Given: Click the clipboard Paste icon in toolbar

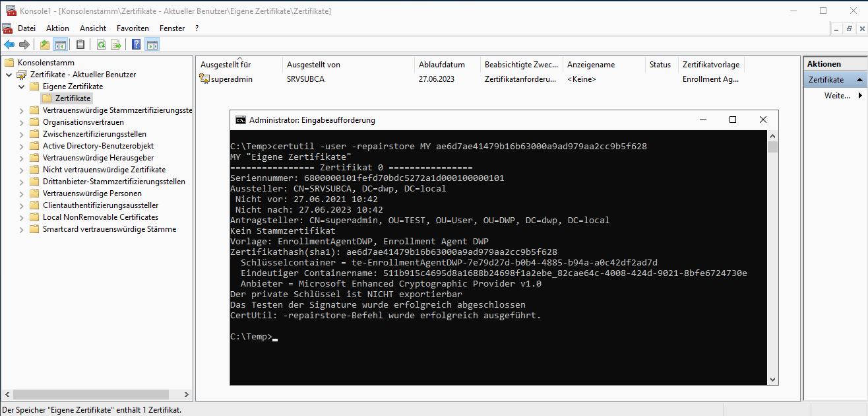Looking at the screenshot, I should point(80,45).
